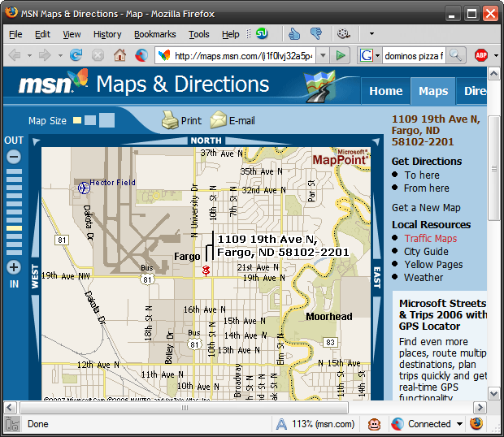
Task: Switch to the Home tab
Action: (x=385, y=91)
